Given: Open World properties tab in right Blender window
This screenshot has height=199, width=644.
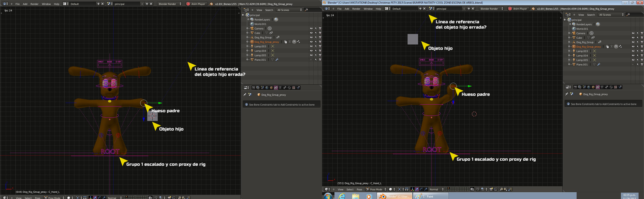Looking at the screenshot, I should pyautogui.click(x=589, y=87).
